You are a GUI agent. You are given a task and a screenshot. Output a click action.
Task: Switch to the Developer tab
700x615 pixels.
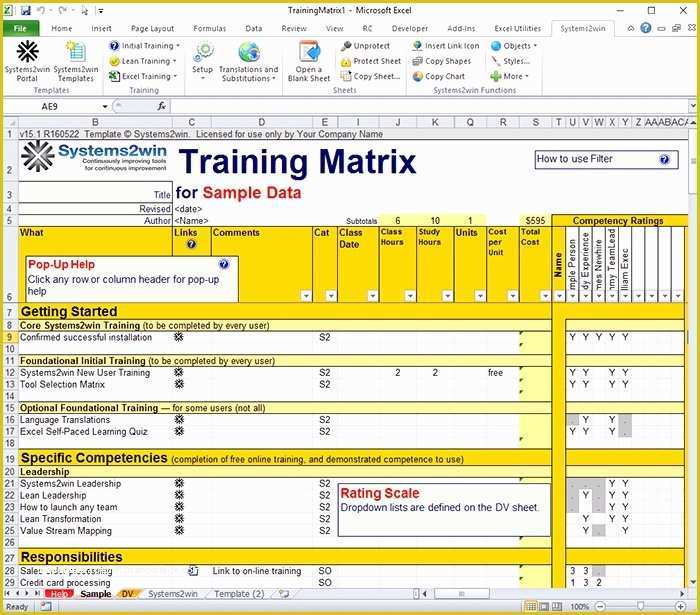tap(410, 28)
